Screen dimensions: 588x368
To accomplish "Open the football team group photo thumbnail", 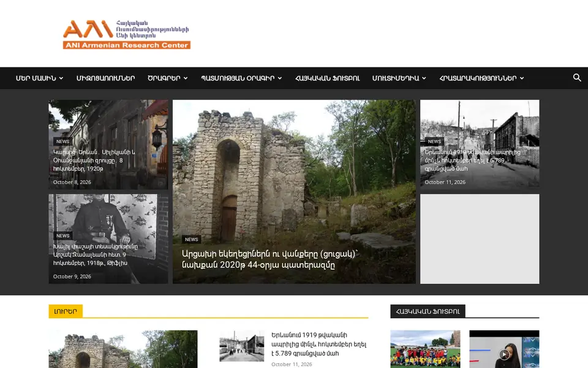I will click(x=425, y=349).
